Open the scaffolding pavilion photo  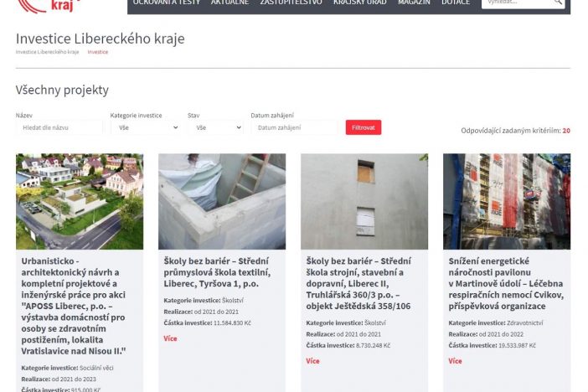pos(507,201)
